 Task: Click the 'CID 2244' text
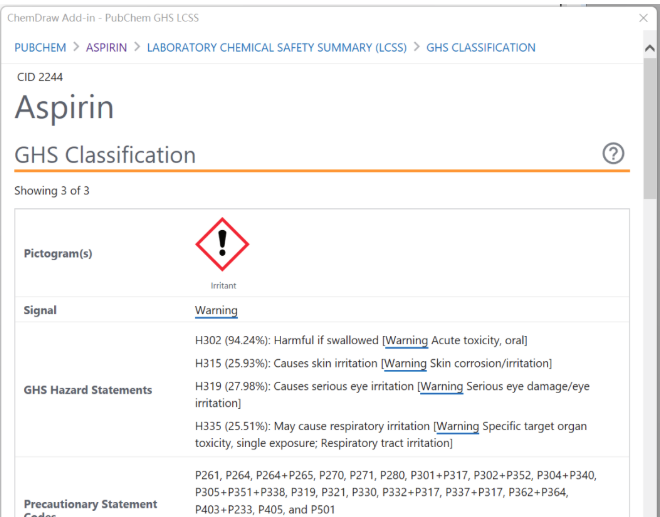[40, 77]
